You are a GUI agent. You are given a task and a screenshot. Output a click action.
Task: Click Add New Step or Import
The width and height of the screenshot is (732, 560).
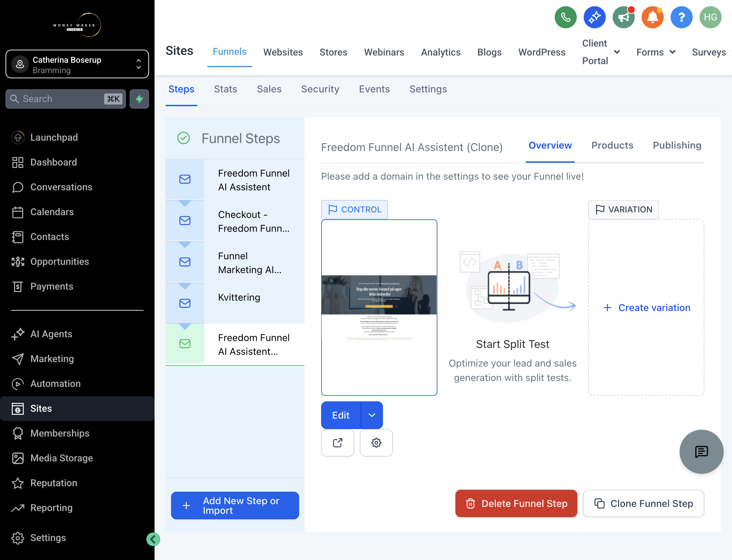[235, 506]
